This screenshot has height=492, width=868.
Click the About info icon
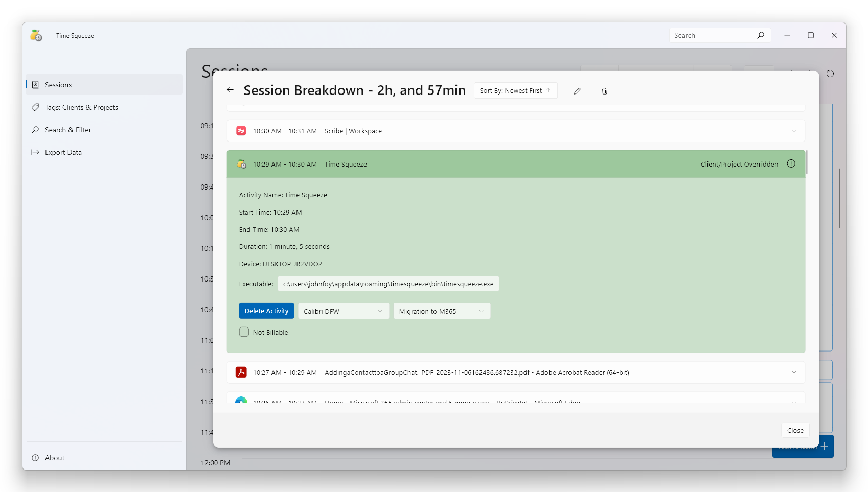point(35,458)
